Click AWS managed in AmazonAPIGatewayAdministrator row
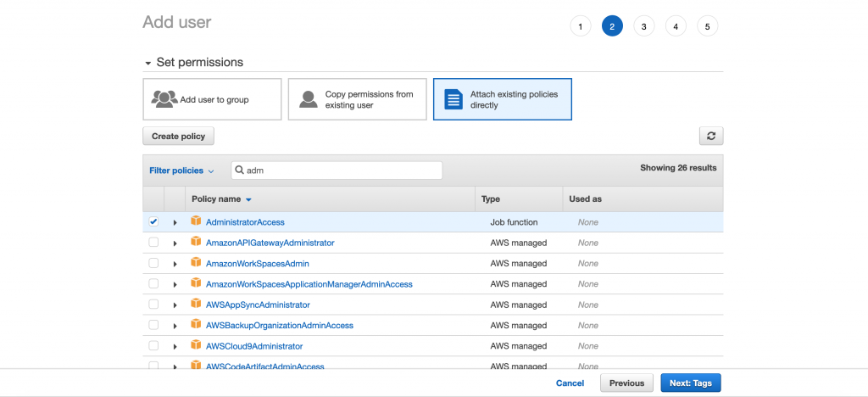 (x=519, y=243)
